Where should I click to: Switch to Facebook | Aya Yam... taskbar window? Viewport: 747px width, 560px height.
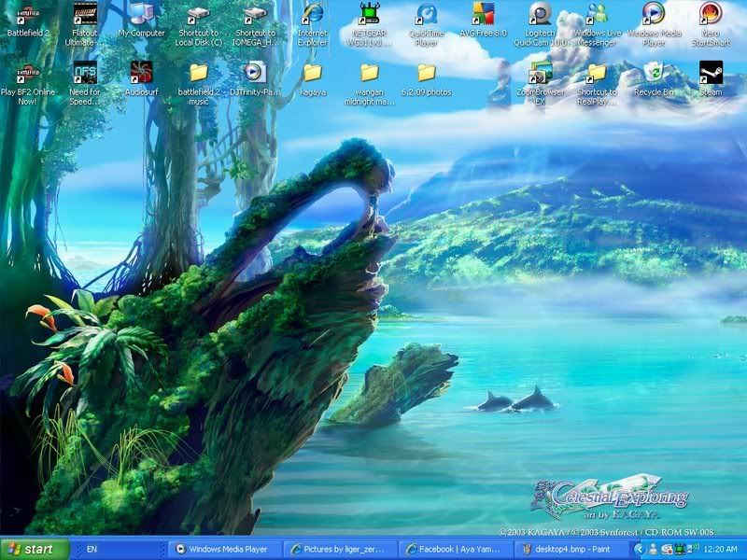click(x=456, y=549)
